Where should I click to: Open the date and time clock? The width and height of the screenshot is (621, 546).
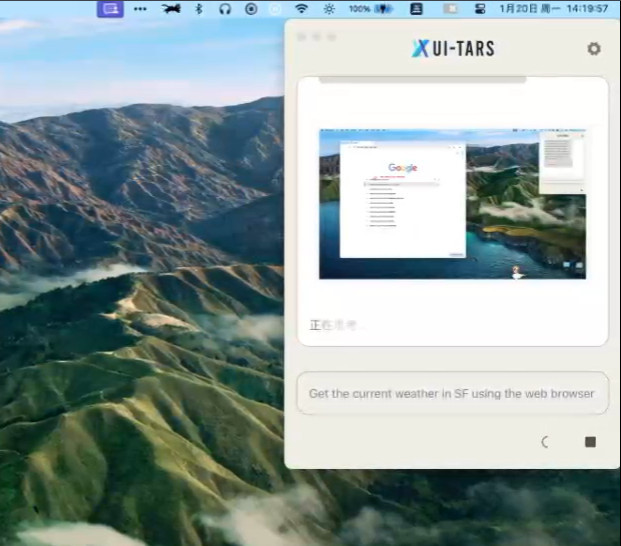[x=554, y=8]
